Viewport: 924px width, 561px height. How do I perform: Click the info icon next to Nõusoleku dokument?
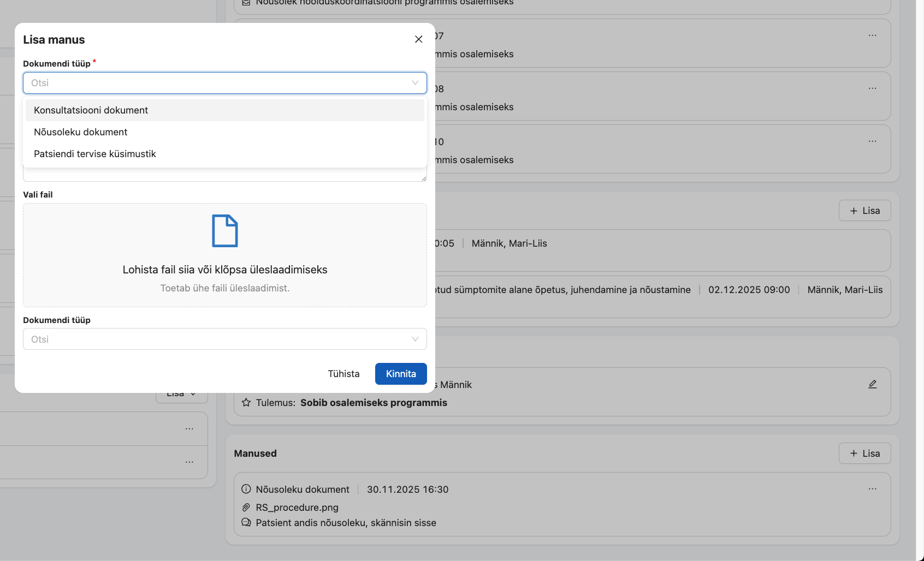coord(246,490)
